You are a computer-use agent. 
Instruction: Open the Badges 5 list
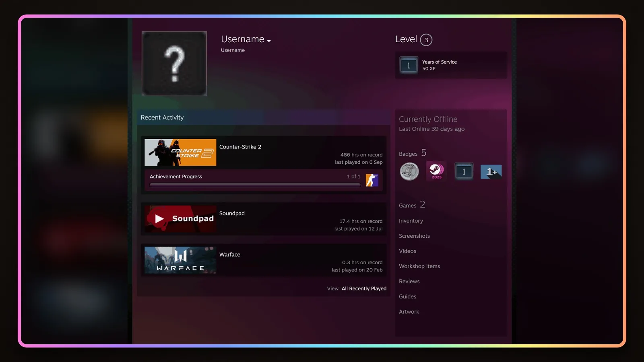[413, 153]
